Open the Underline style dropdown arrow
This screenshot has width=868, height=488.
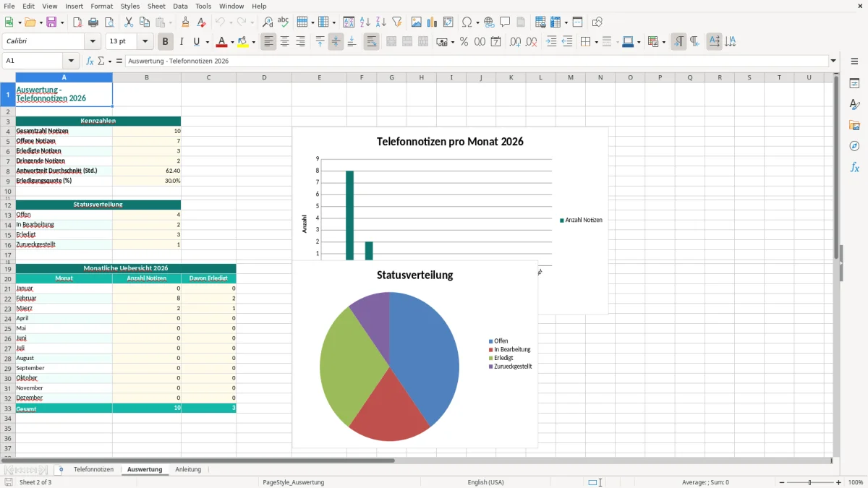pos(206,42)
